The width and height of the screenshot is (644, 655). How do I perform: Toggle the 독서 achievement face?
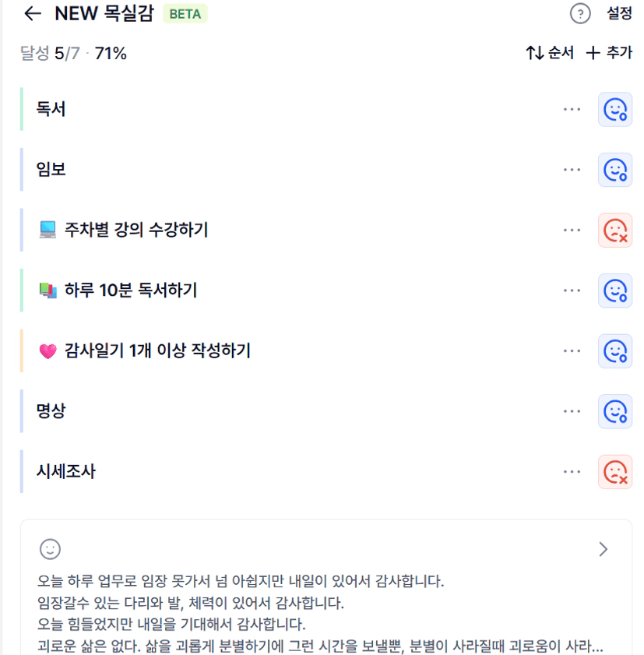click(x=615, y=110)
